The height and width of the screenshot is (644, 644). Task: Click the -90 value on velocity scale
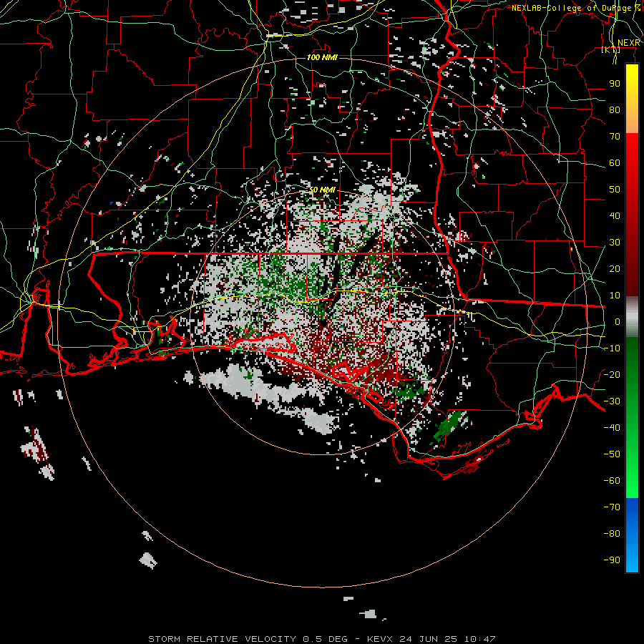pos(612,560)
